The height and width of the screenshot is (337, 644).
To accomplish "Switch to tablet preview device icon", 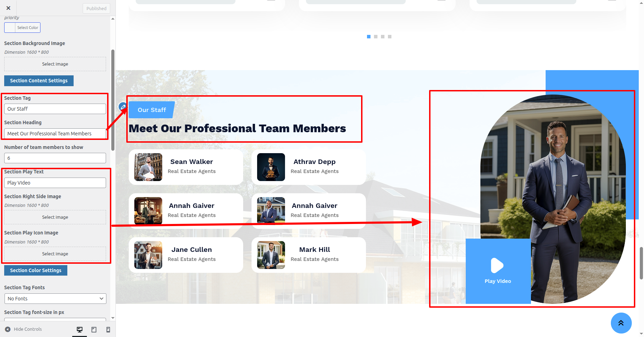I will pyautogui.click(x=94, y=329).
